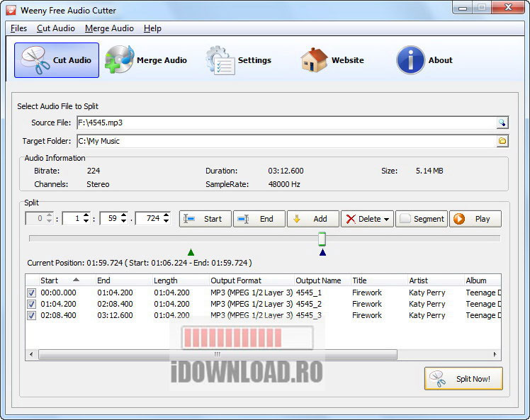Sort by the Artist column header
This screenshot has height=420, width=530.
[x=436, y=280]
